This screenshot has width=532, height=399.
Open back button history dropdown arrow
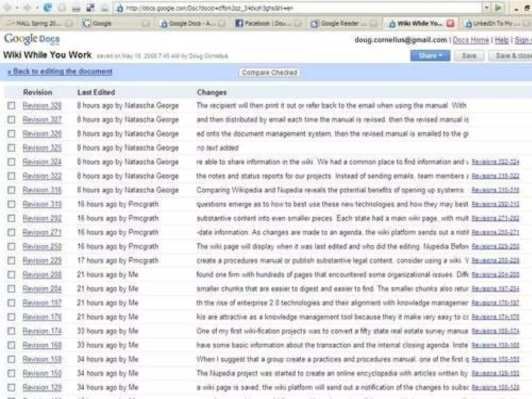click(17, 8)
